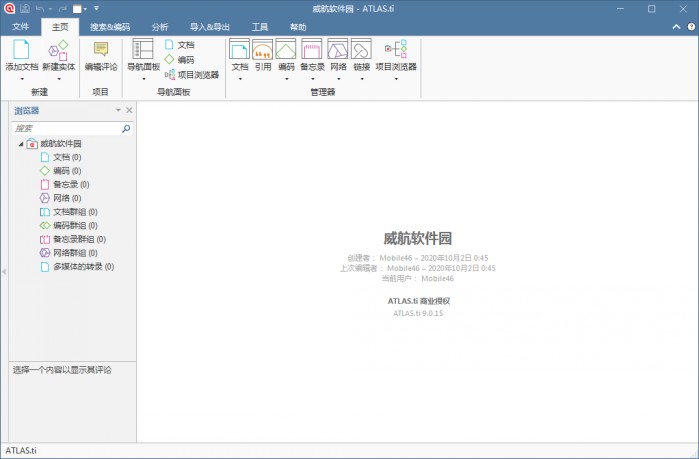
Task: Open the Code manager (编码) icon
Action: click(286, 49)
